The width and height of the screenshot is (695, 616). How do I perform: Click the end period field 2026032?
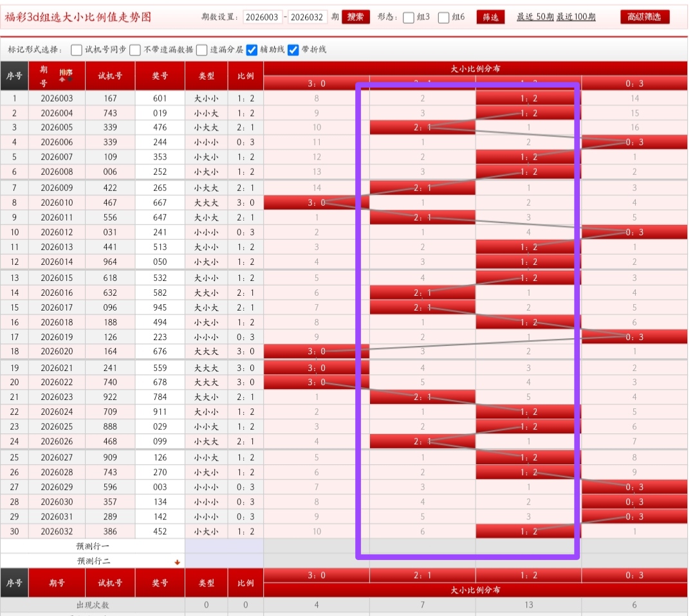(x=307, y=17)
